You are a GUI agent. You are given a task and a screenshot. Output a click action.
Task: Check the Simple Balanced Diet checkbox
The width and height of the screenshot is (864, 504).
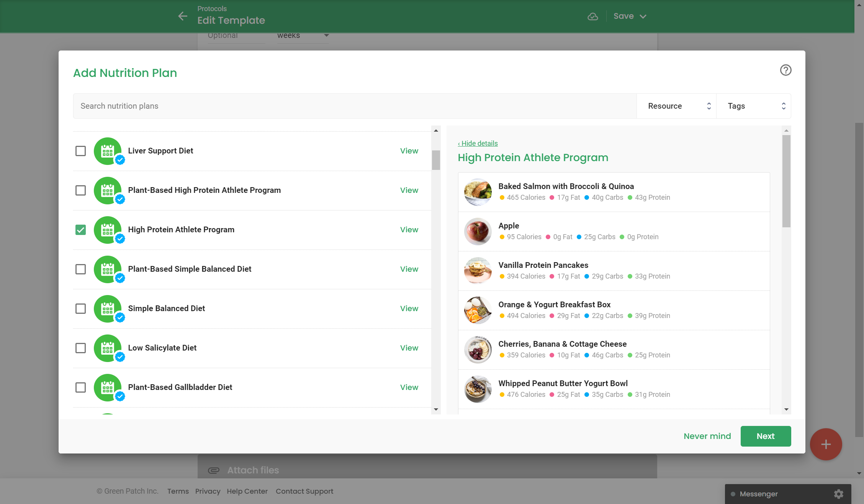[x=80, y=308]
